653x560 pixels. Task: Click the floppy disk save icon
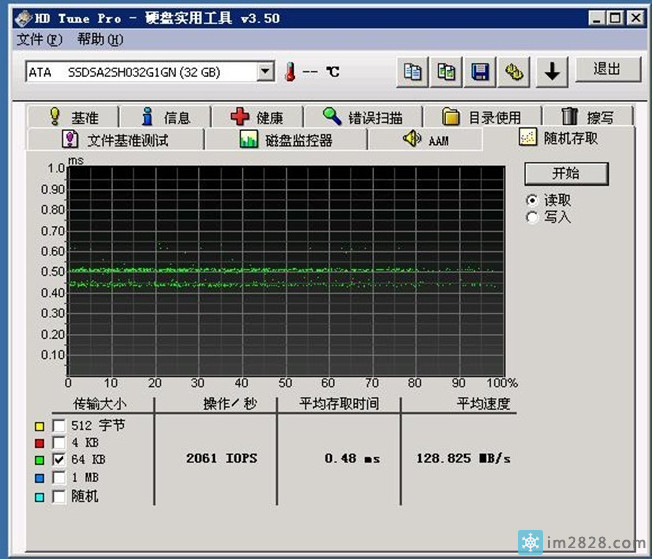click(x=480, y=72)
